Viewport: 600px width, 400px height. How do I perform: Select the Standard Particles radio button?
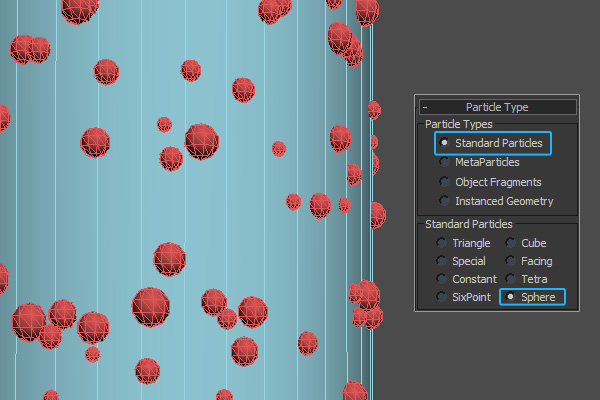point(445,144)
